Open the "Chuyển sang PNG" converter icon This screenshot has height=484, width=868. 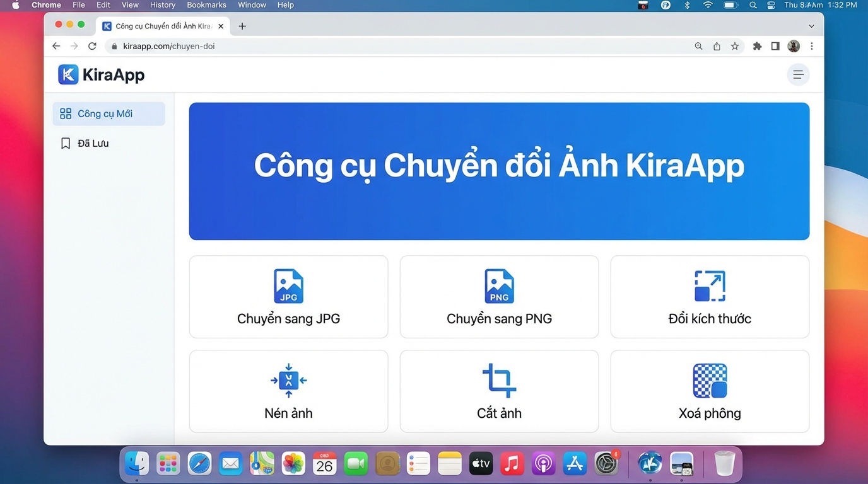pyautogui.click(x=499, y=285)
